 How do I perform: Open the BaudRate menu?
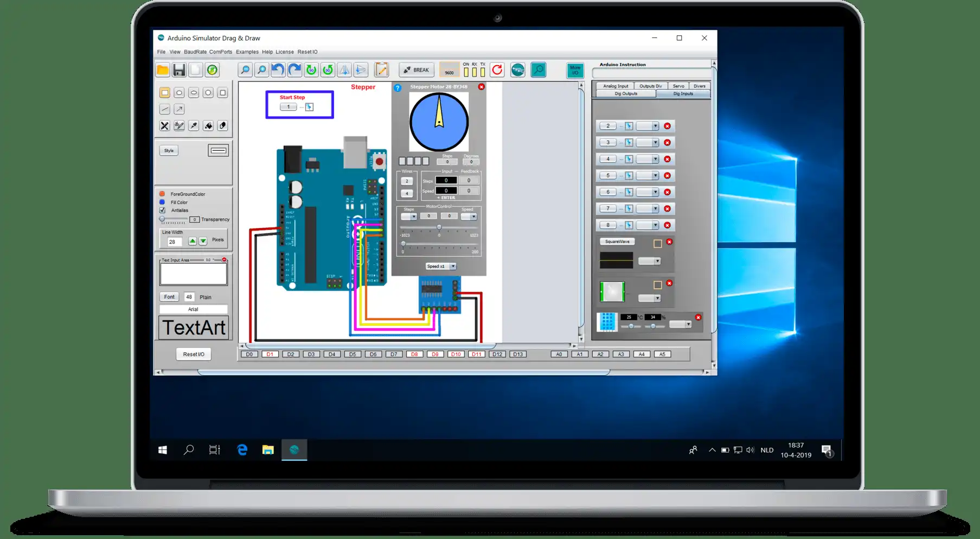click(195, 52)
